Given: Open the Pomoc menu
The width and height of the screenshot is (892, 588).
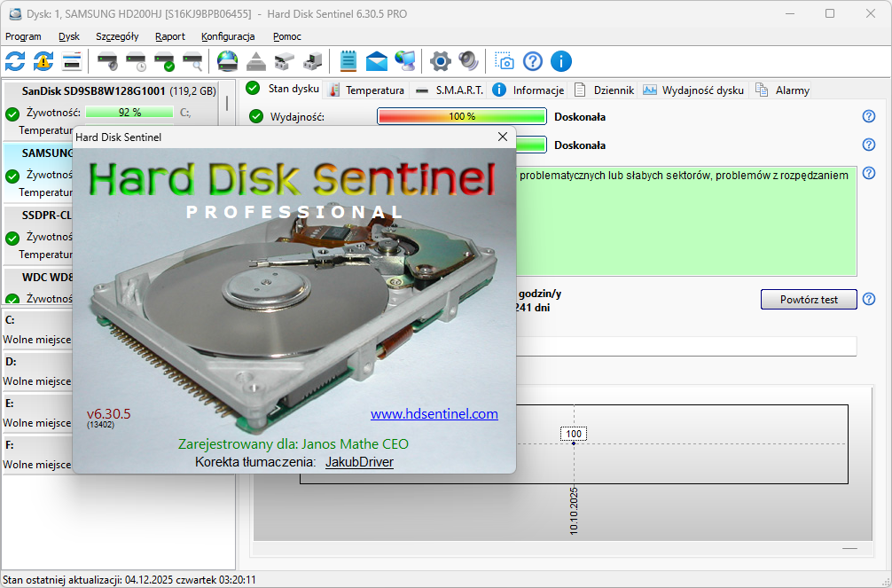Looking at the screenshot, I should click(x=286, y=36).
